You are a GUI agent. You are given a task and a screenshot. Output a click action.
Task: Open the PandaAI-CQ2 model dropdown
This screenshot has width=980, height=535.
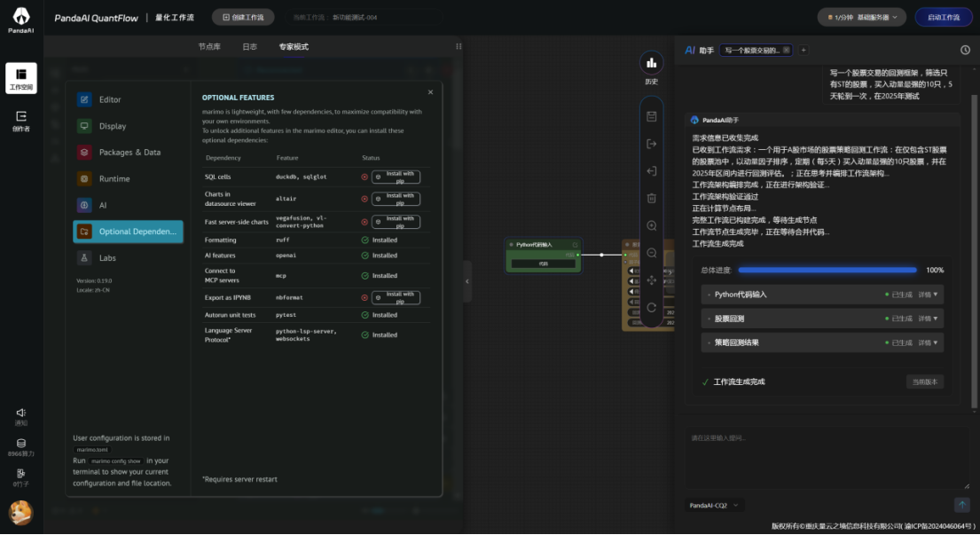tap(714, 505)
